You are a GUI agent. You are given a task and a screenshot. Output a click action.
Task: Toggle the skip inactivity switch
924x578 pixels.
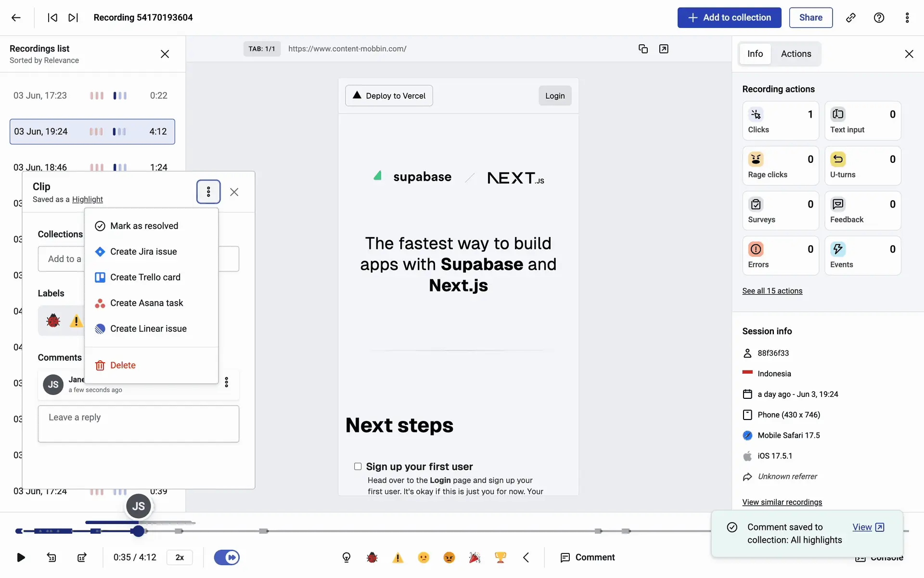pyautogui.click(x=227, y=557)
